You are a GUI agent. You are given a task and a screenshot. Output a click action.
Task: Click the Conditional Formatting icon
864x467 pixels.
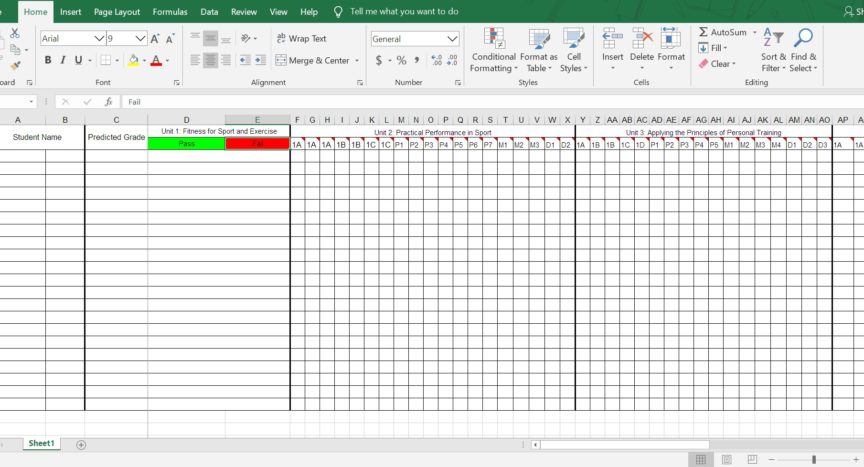coord(493,40)
